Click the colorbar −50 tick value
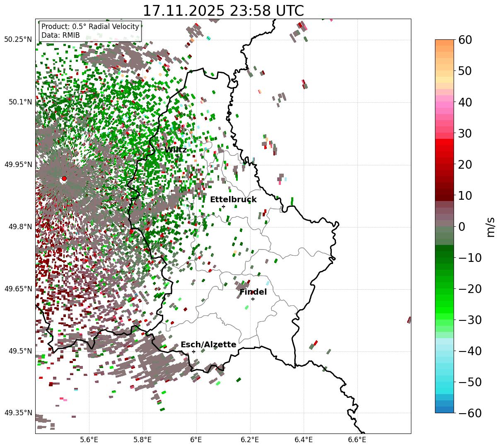Viewport: 500px width, 448px height. 470,382
